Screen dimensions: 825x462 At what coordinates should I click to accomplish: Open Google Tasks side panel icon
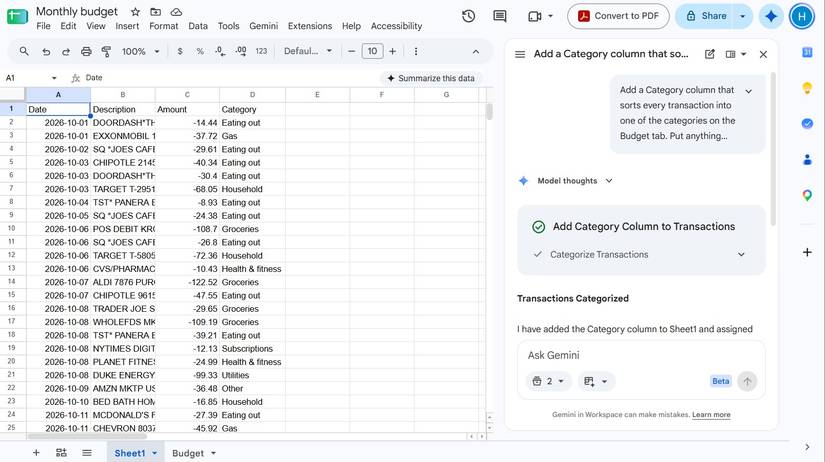tap(807, 124)
